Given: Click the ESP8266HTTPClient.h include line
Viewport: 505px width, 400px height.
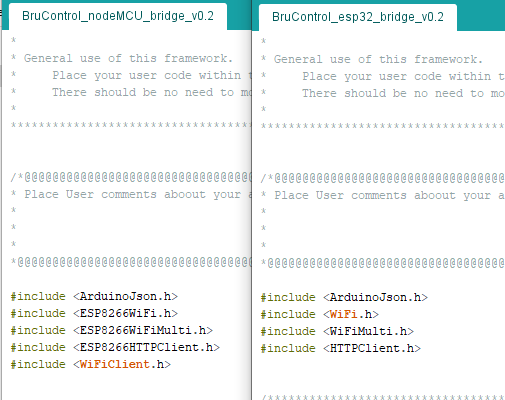Looking at the screenshot, I should click(x=115, y=347).
